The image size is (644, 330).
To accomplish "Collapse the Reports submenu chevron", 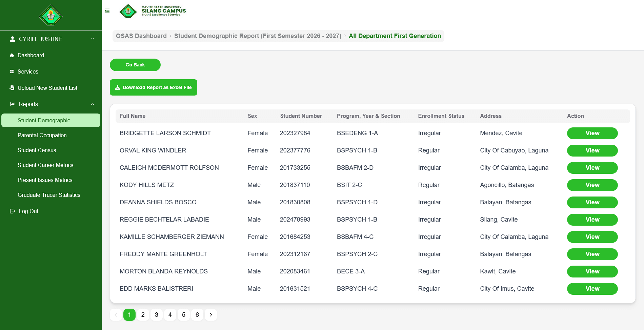I will (x=93, y=104).
